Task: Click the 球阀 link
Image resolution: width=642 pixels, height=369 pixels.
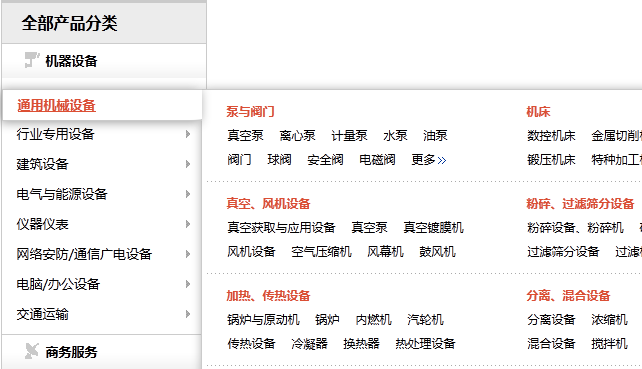Action: click(x=280, y=160)
